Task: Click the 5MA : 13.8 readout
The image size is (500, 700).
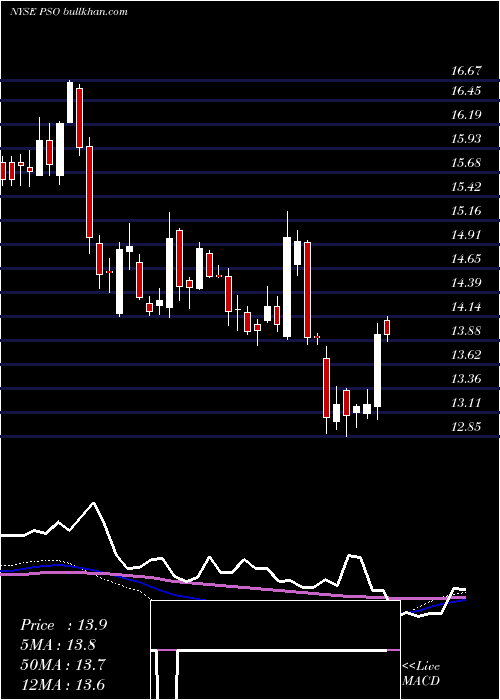Action: pos(58,645)
